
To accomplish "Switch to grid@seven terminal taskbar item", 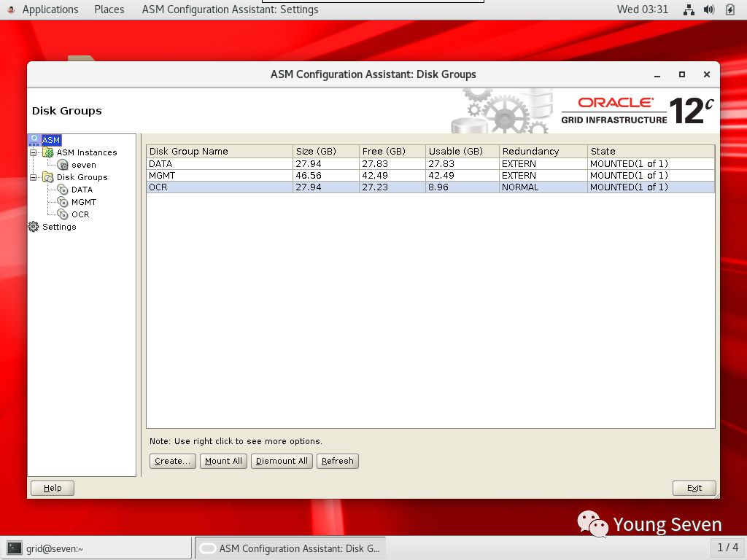I will 97,548.
